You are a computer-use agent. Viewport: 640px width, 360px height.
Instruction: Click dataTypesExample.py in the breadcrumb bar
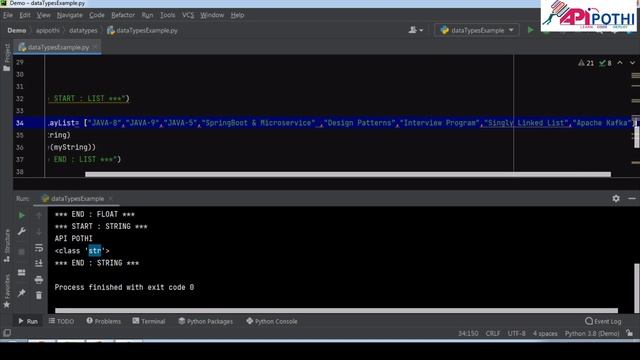tap(142, 31)
